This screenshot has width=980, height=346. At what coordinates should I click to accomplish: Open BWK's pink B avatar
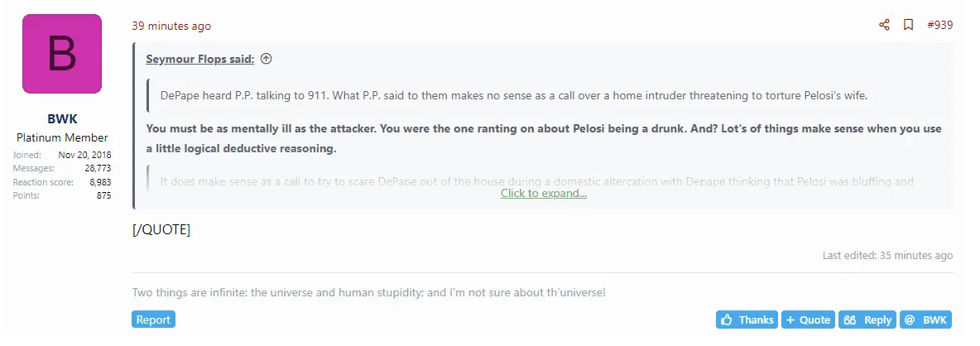[62, 54]
